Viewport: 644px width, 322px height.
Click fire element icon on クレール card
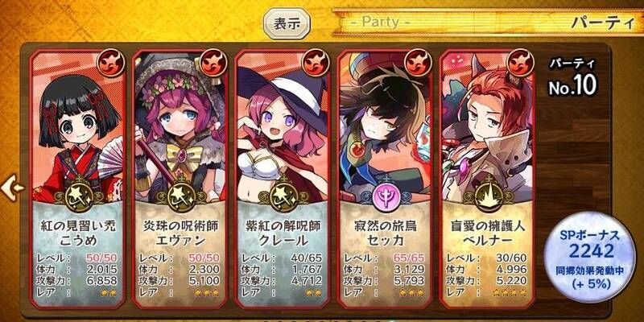click(316, 63)
